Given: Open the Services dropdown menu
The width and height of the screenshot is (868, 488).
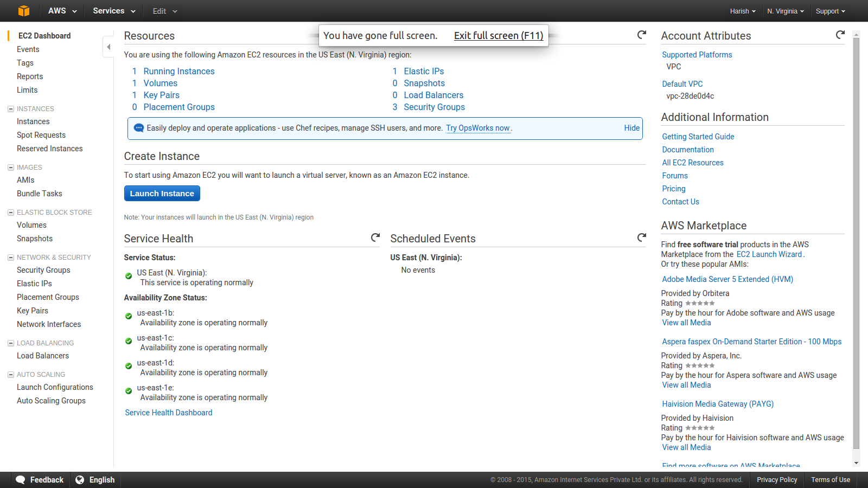Looking at the screenshot, I should (114, 11).
